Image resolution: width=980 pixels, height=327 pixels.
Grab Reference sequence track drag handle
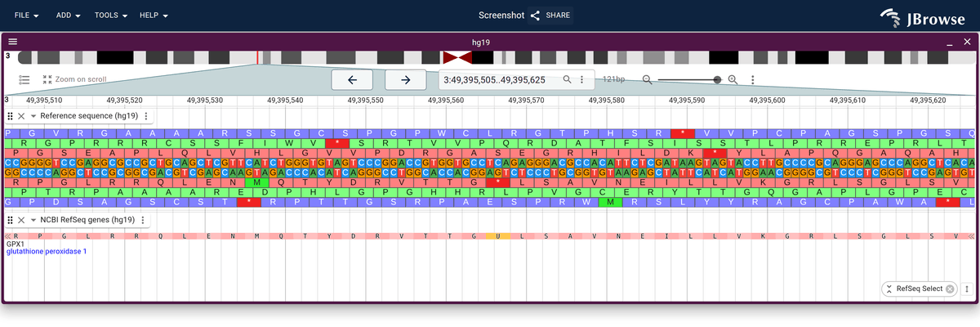(11, 116)
